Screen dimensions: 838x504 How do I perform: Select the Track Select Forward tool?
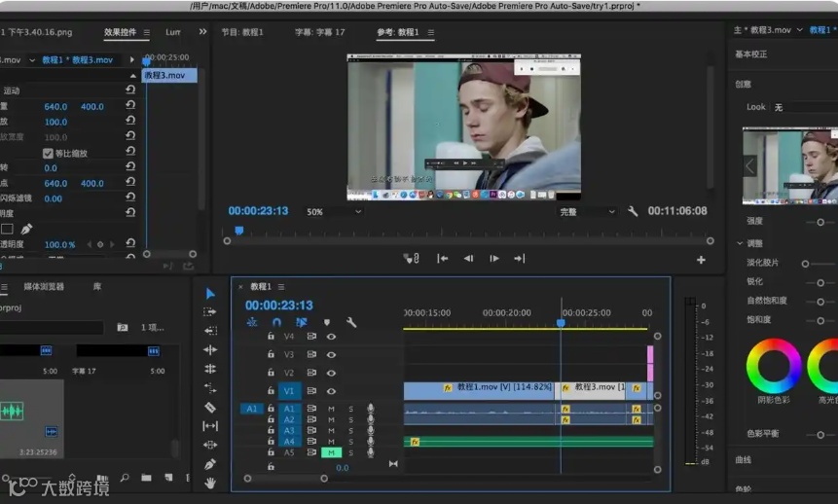[x=210, y=312]
